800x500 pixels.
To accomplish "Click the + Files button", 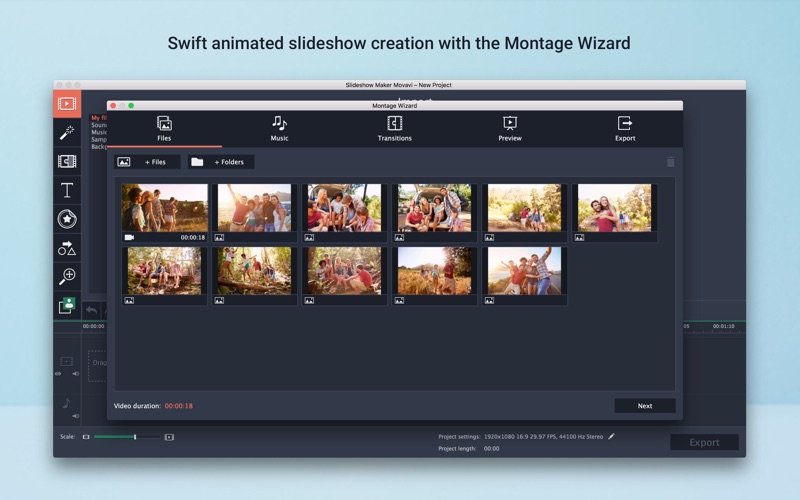I will [147, 162].
